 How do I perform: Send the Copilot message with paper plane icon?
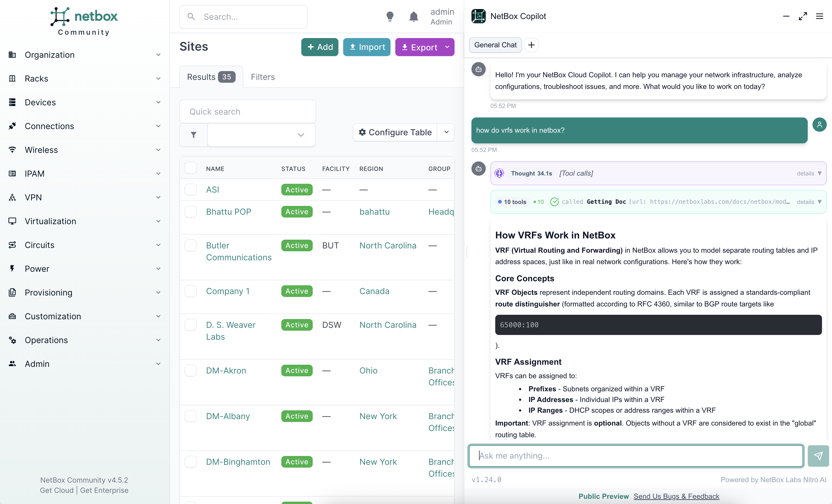(818, 456)
